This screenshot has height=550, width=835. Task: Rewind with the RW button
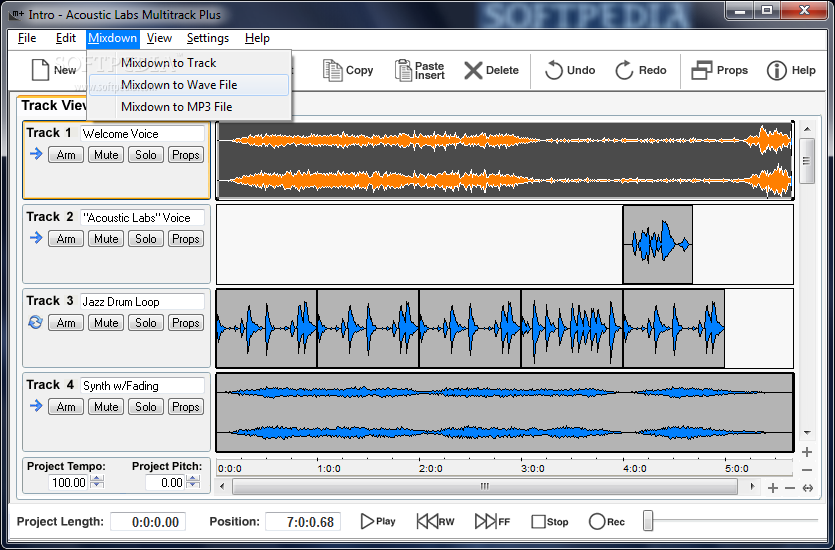coord(436,521)
